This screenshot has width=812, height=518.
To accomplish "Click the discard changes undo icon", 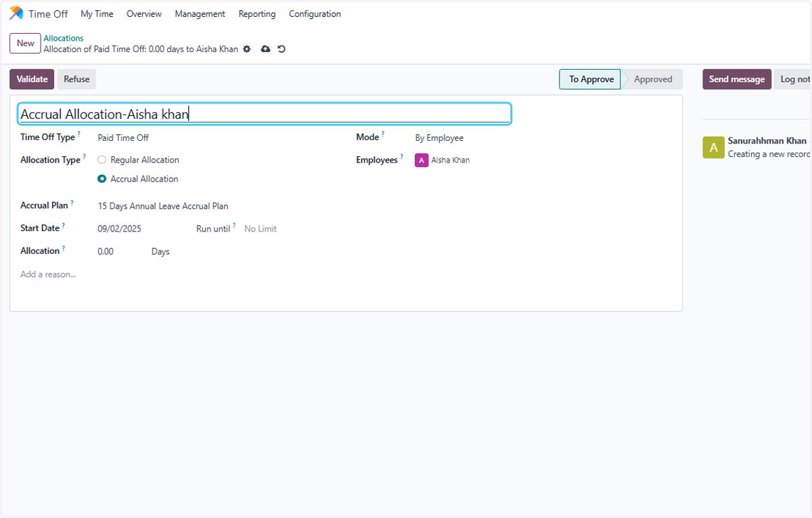I will coord(281,49).
